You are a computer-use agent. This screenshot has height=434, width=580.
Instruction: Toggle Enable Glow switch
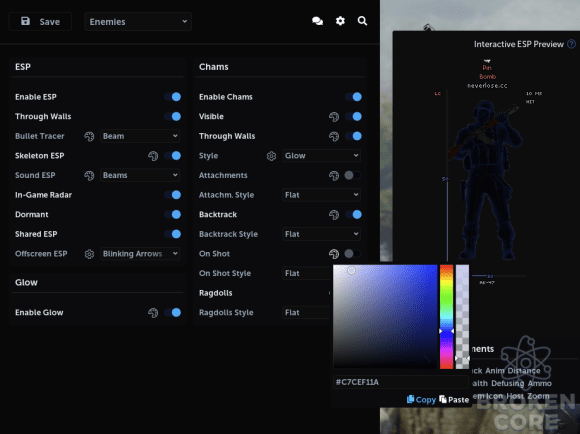(x=173, y=313)
